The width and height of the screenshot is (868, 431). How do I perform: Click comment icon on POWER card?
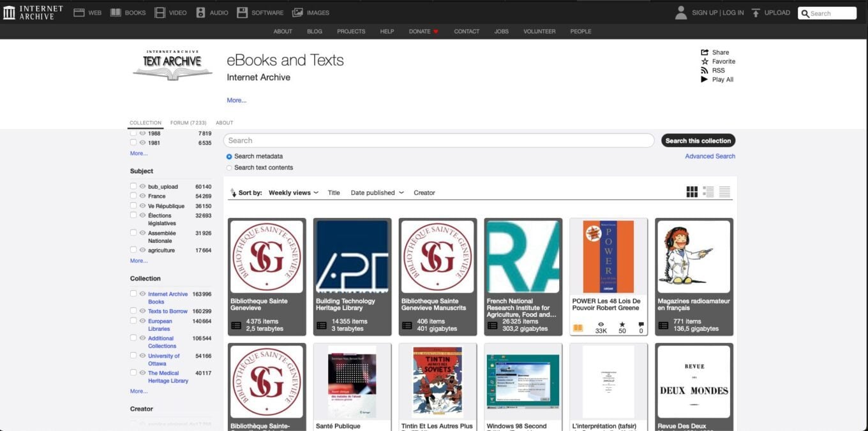click(641, 324)
